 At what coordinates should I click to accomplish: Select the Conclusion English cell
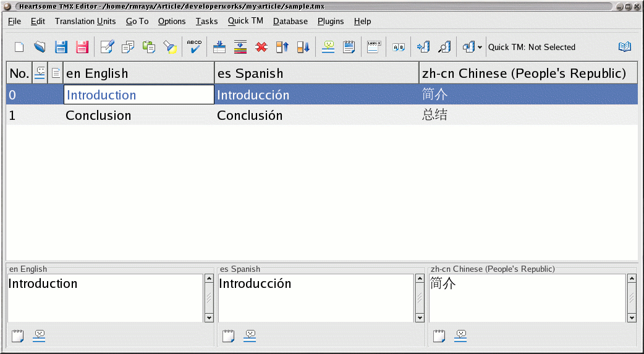pyautogui.click(x=139, y=115)
